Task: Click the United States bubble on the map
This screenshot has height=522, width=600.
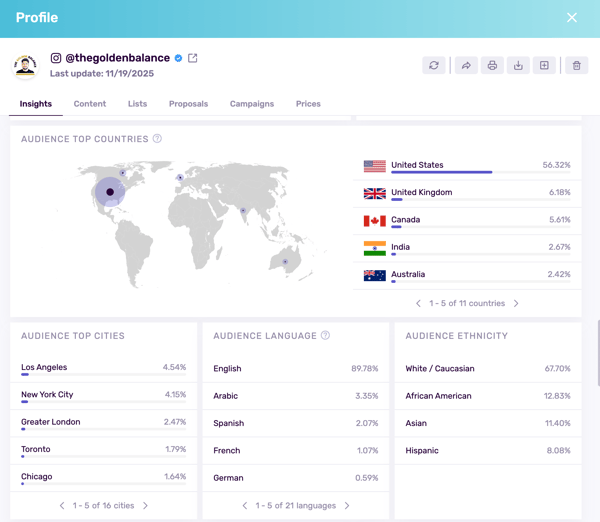Action: coord(110,192)
